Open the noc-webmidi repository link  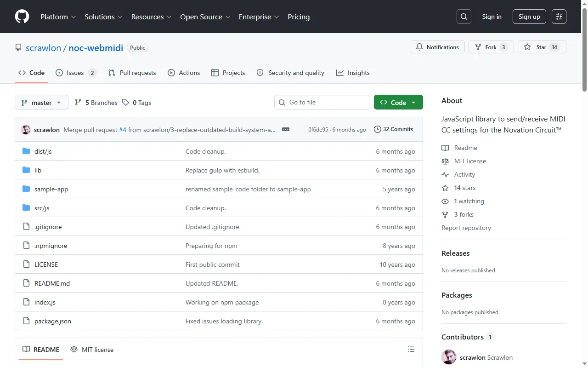click(96, 47)
